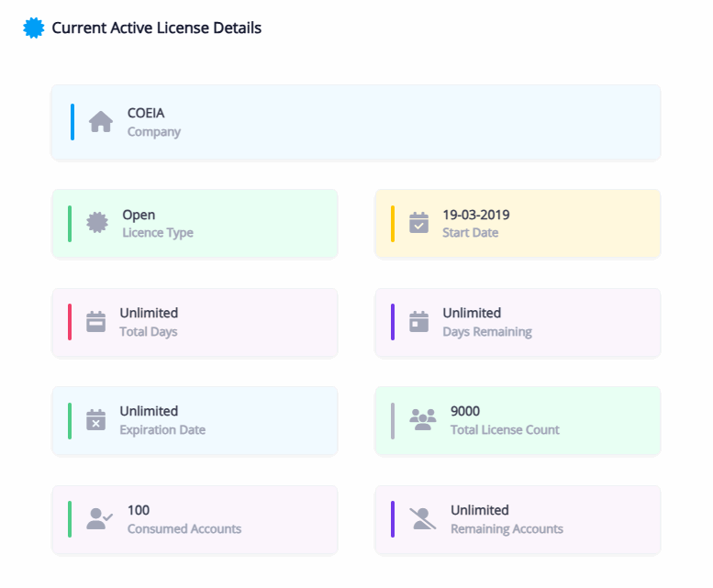Click the group icon for Total License Count

coord(423,420)
